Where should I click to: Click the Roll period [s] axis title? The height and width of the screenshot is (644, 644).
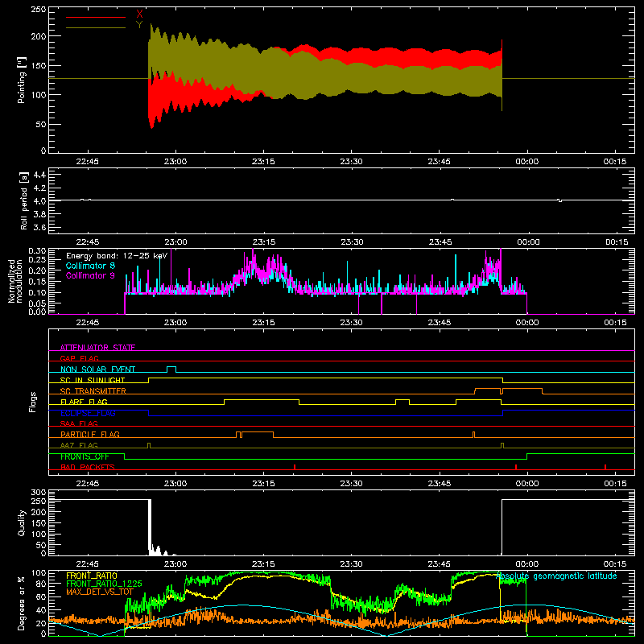click(24, 200)
